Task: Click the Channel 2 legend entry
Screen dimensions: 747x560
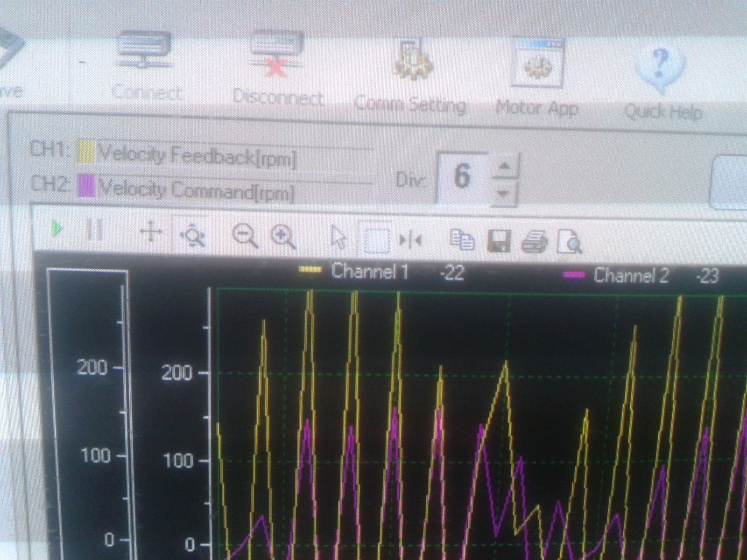Action: click(616, 275)
